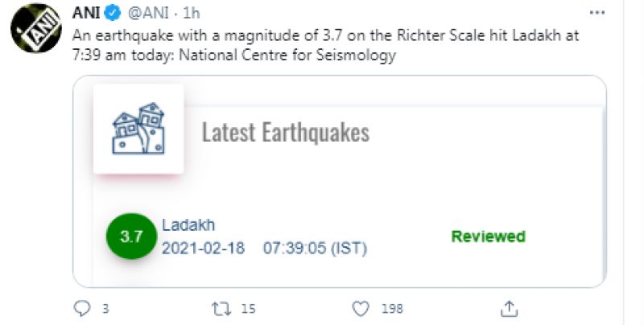Click the 07:39:05 (IST) time text
The image size is (644, 325).
315,248
